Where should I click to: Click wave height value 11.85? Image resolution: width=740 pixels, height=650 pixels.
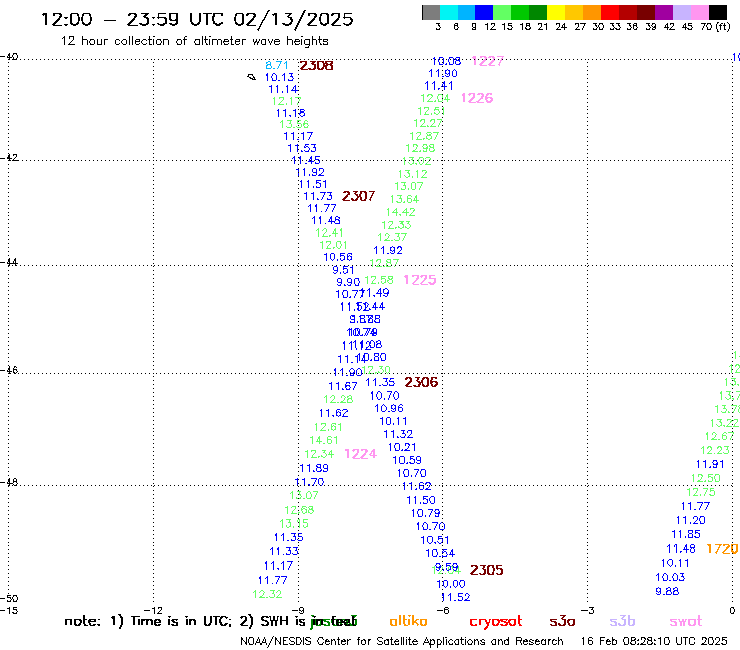686,534
